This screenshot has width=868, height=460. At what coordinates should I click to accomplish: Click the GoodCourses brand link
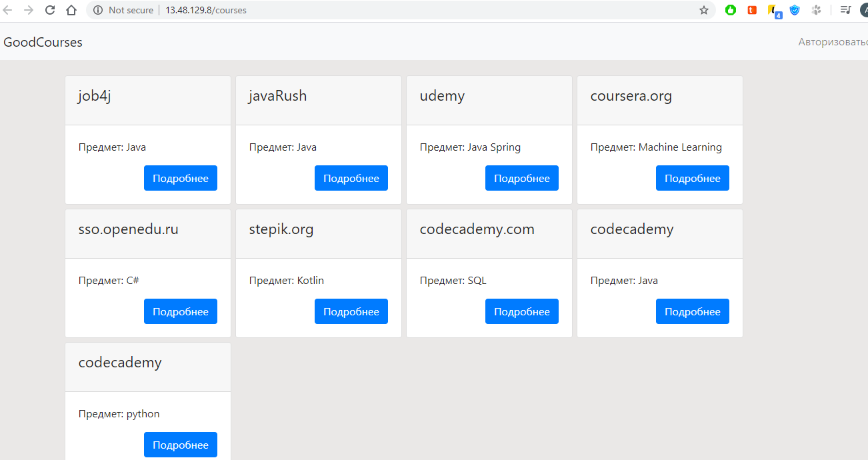point(43,42)
